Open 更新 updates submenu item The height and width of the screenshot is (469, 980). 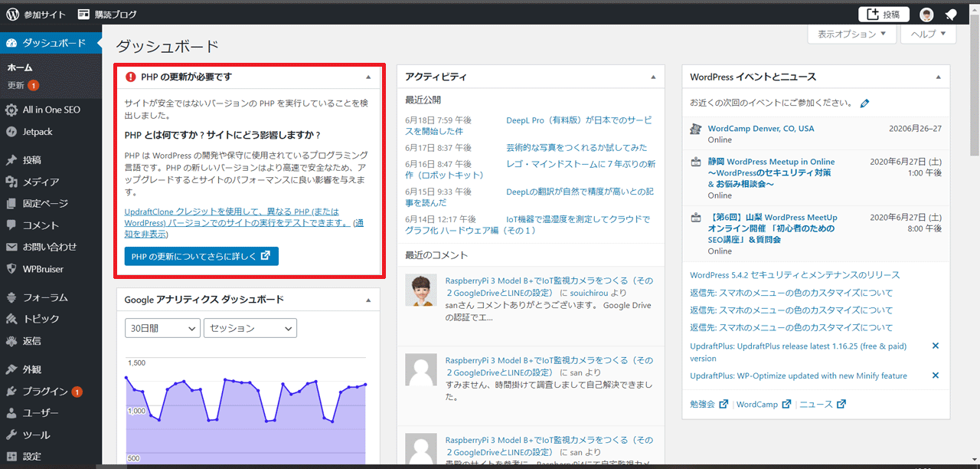pos(23,85)
